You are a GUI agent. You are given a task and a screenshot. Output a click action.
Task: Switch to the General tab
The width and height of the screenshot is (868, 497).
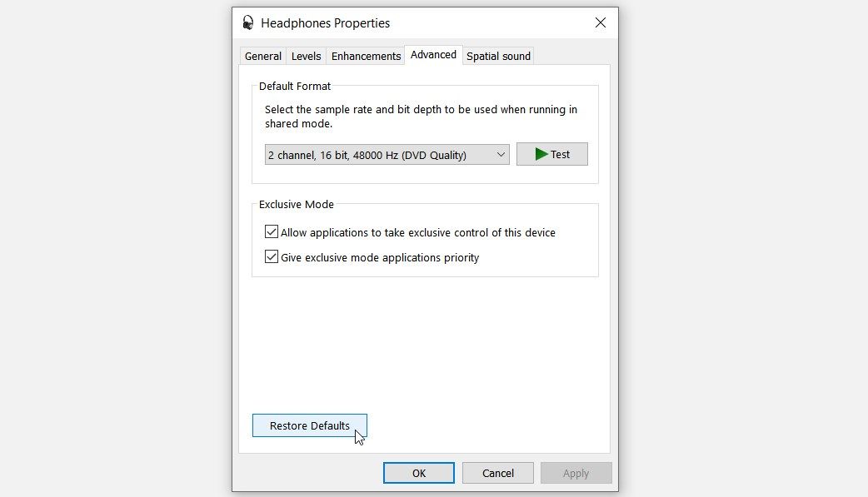263,56
